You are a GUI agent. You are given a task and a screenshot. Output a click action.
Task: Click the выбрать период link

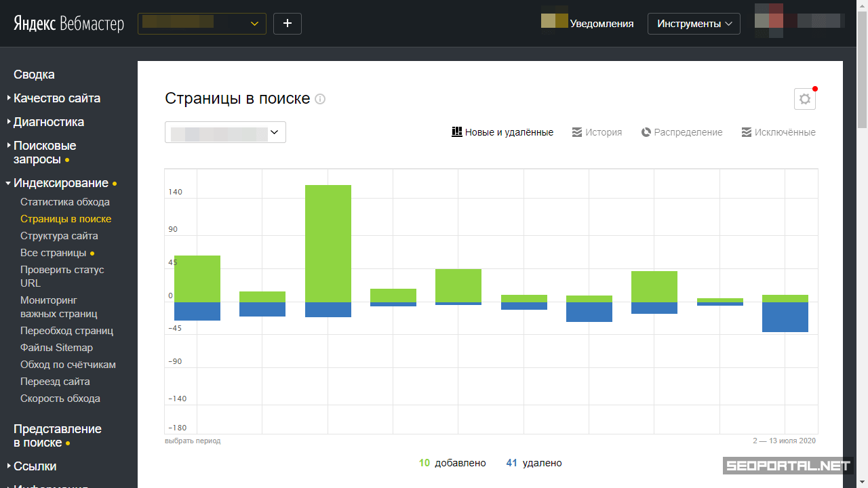coord(193,441)
